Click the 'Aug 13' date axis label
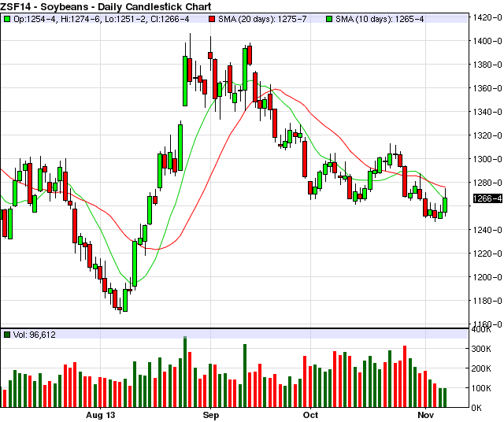The image size is (504, 422). 100,415
